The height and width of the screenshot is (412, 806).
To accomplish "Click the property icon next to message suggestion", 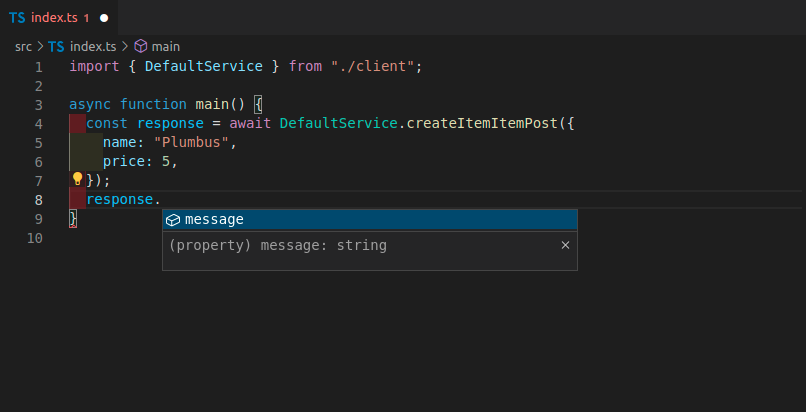I will tap(173, 220).
